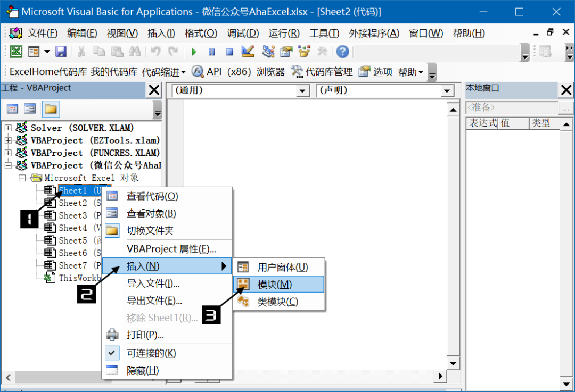This screenshot has height=392, width=575.
Task: Open the 插入(I) menu in menu bar
Action: point(161,34)
